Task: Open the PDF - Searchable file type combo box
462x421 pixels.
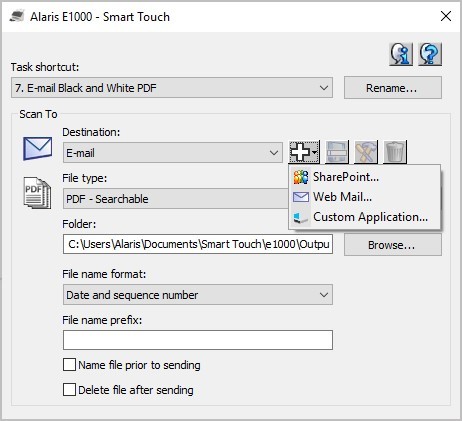Action: (x=176, y=199)
